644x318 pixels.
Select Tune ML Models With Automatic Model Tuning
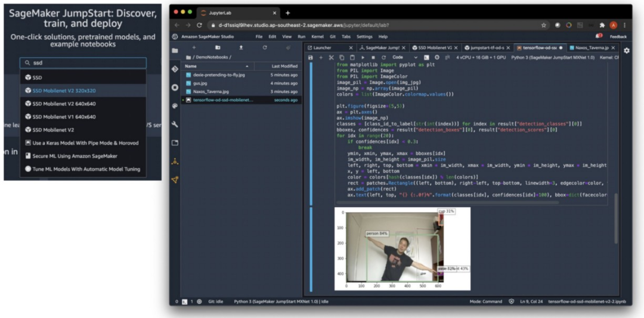click(x=83, y=169)
